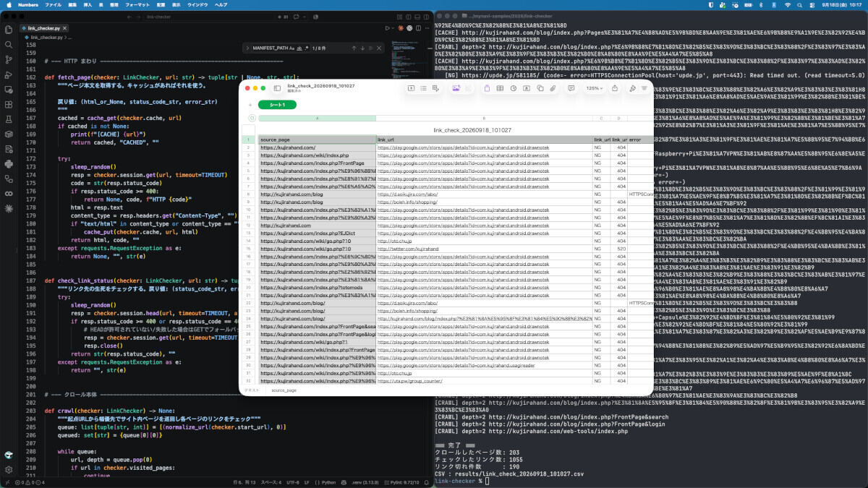The height and width of the screenshot is (488, 868).
Task: Close the VS Code find widget
Action: coord(379,48)
